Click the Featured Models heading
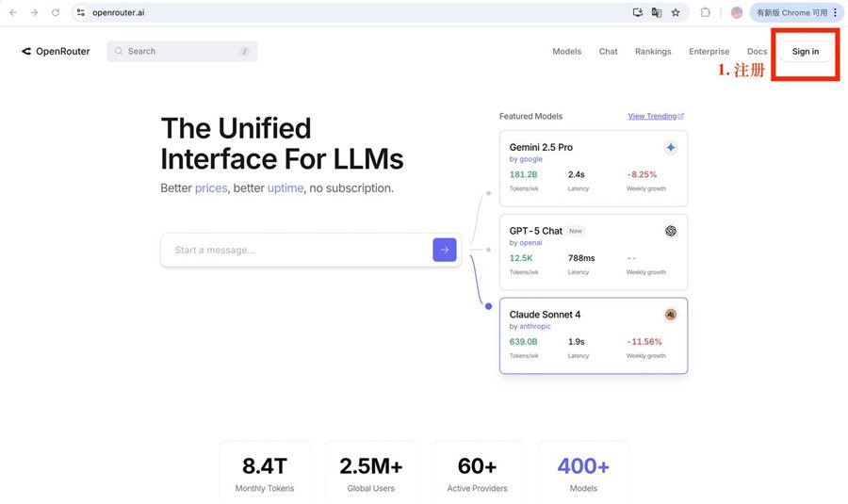Viewport: 848px width, 504px height. coord(530,116)
